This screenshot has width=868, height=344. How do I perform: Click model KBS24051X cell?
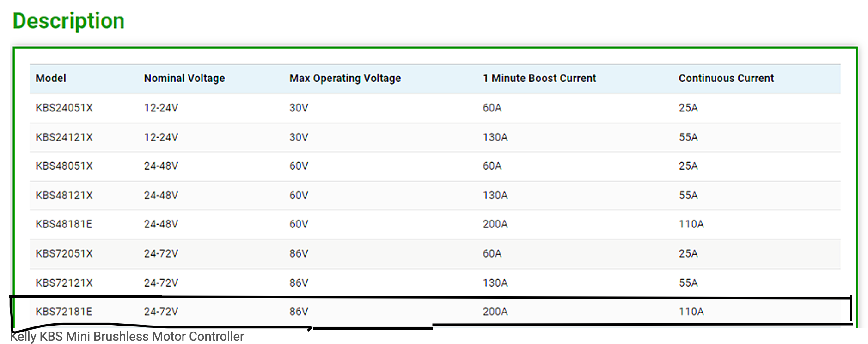click(x=64, y=108)
